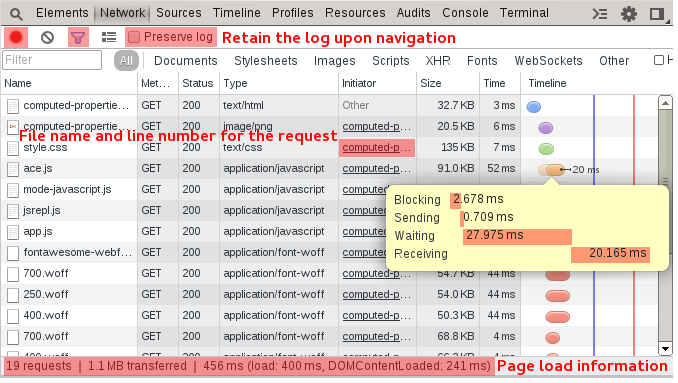Screen dimensions: 678x383
Task: Stop recording network log
Action: click(16, 38)
